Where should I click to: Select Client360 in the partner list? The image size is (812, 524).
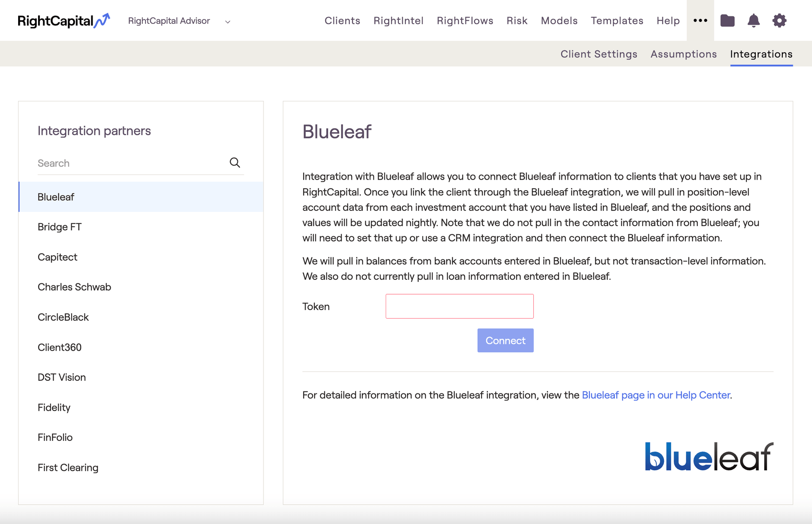pyautogui.click(x=141, y=347)
